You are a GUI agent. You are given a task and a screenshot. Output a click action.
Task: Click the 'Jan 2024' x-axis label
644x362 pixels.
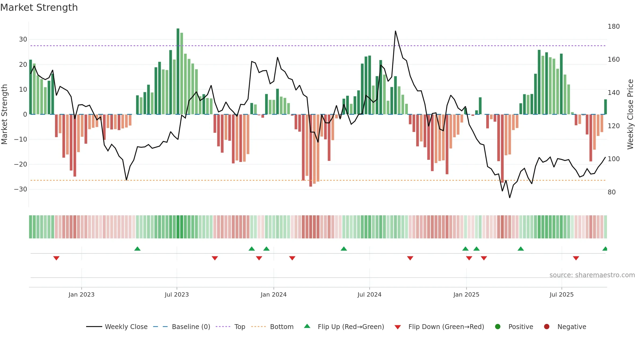tap(274, 294)
